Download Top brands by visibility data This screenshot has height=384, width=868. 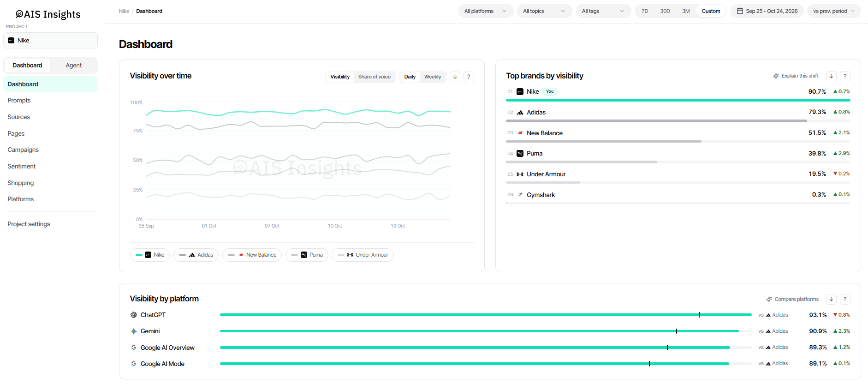click(831, 76)
